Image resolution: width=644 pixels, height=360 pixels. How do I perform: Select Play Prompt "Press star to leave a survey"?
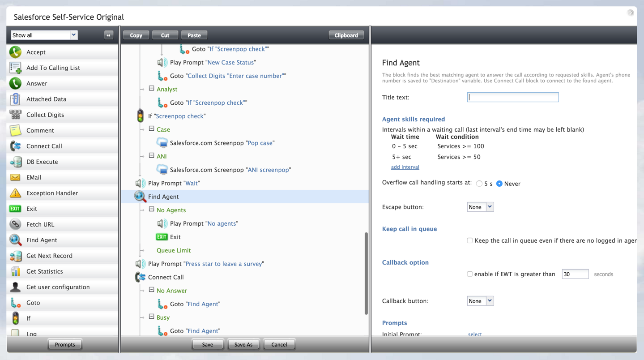pos(245,264)
